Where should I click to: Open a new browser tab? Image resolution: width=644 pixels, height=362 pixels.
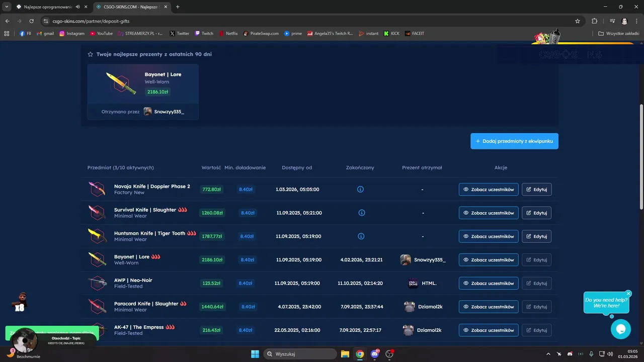click(x=178, y=7)
